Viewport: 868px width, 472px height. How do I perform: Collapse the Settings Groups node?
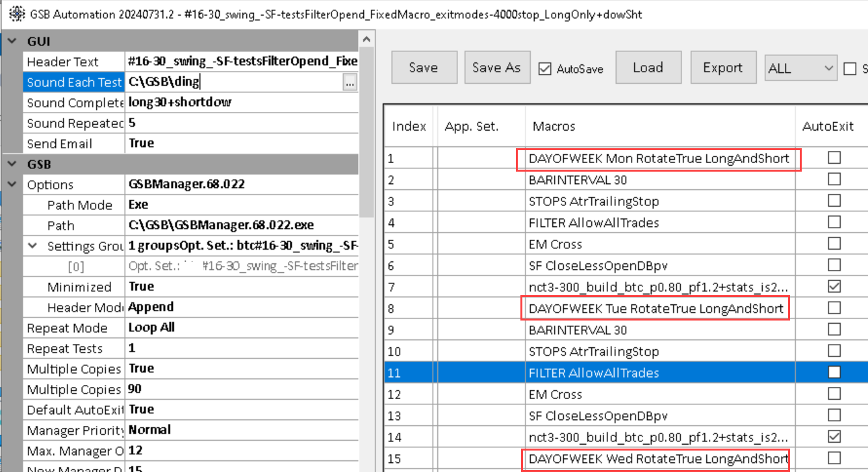pyautogui.click(x=32, y=246)
